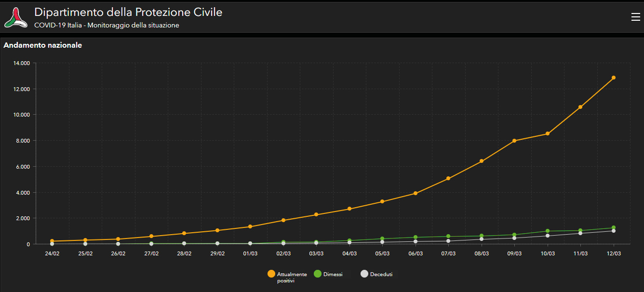Image resolution: width=644 pixels, height=292 pixels.
Task: Select orange data point for 25/02
Action: [85, 240]
